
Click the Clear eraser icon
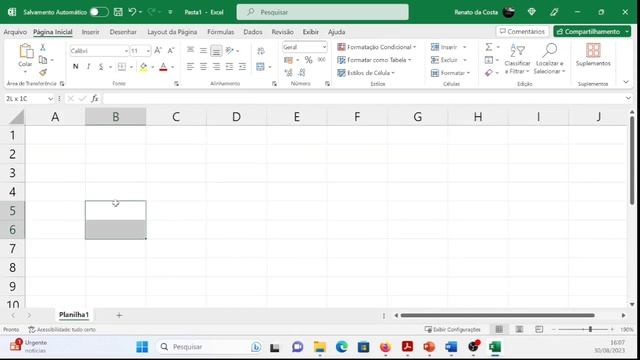[489, 73]
